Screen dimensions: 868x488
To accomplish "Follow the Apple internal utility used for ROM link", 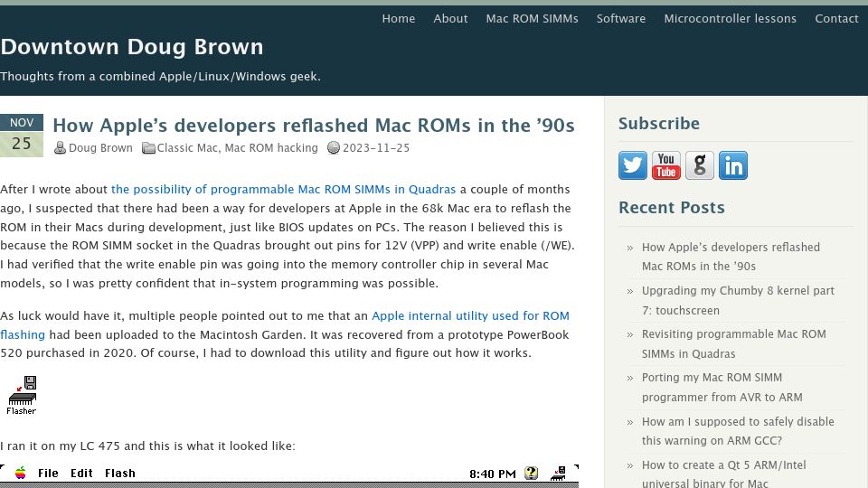I will (x=470, y=316).
